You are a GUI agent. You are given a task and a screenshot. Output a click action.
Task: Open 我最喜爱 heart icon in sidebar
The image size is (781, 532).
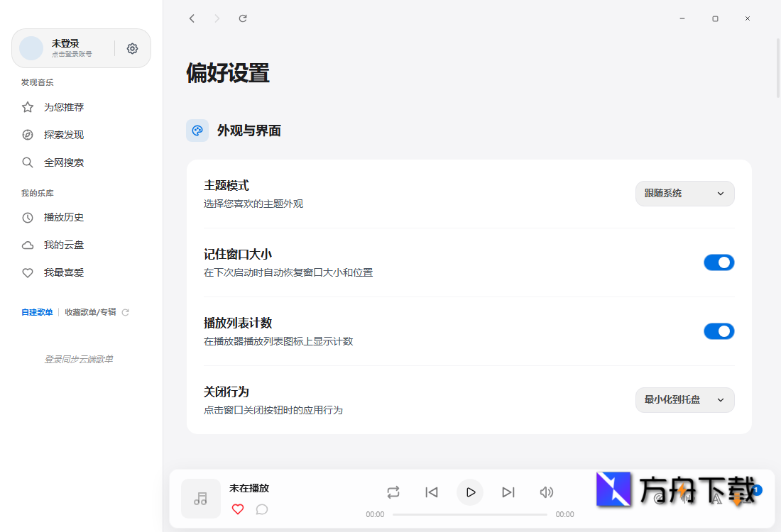(28, 272)
